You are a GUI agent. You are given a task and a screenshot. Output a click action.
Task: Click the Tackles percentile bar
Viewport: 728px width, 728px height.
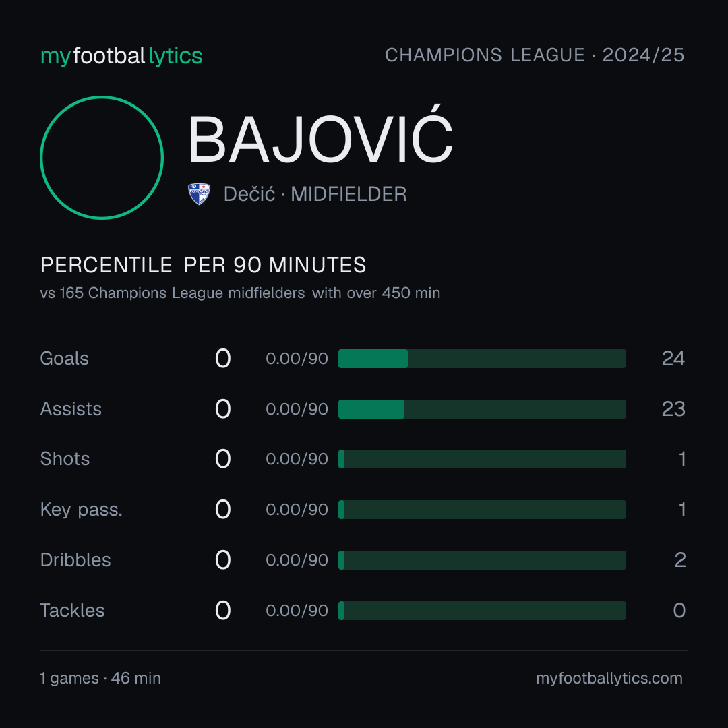(482, 611)
